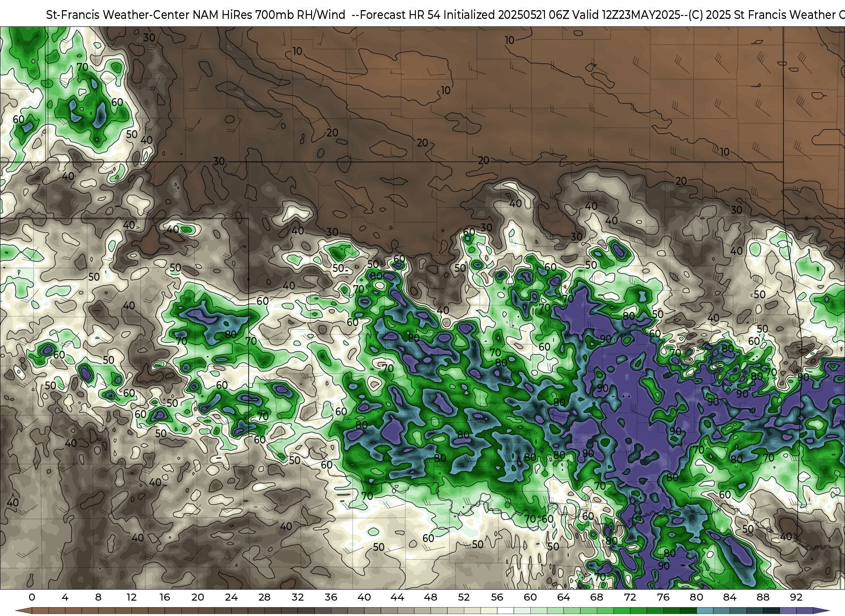Click the colorbar tick label '52'

464,597
